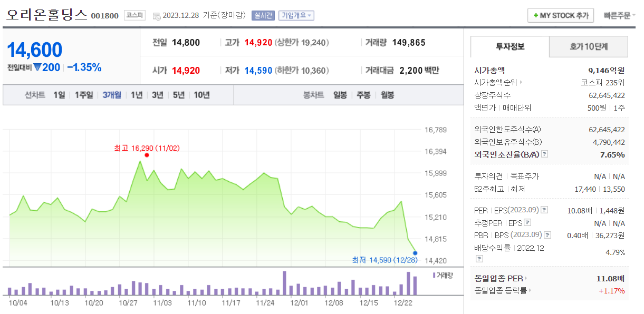Click the 오리온홀딩스 stock name heading
The width and height of the screenshot is (644, 314).
point(46,15)
